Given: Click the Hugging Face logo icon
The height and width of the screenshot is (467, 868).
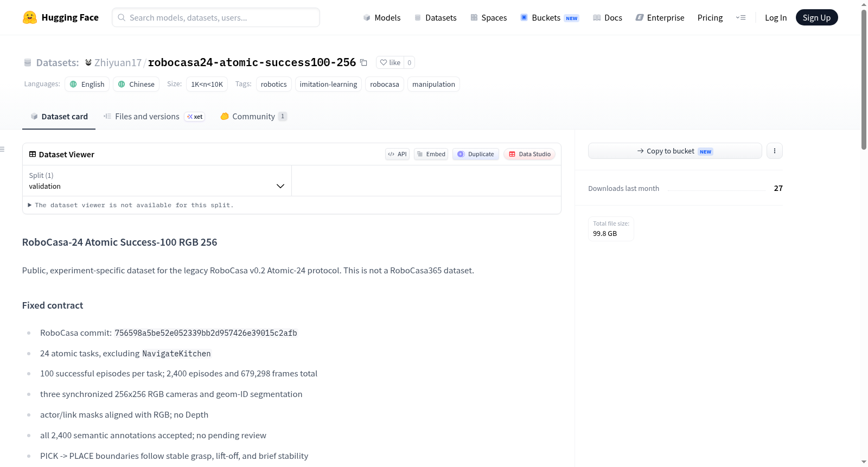Looking at the screenshot, I should 30,17.
